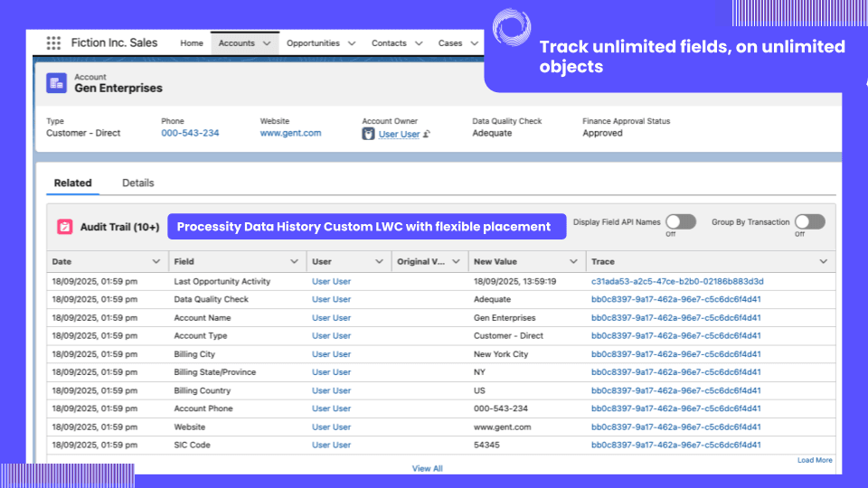Open the User column menu chevron
This screenshot has width=868, height=488.
[379, 262]
